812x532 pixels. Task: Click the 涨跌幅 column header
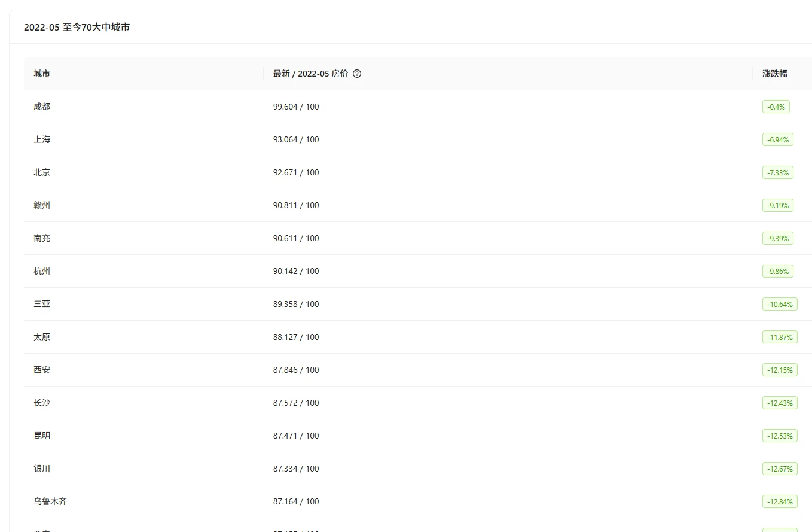click(x=774, y=74)
